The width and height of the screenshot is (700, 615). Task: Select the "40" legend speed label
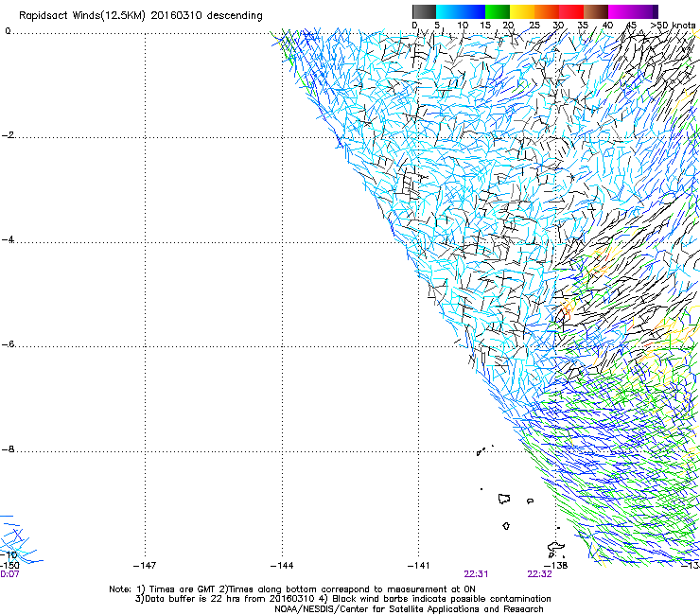(x=607, y=26)
